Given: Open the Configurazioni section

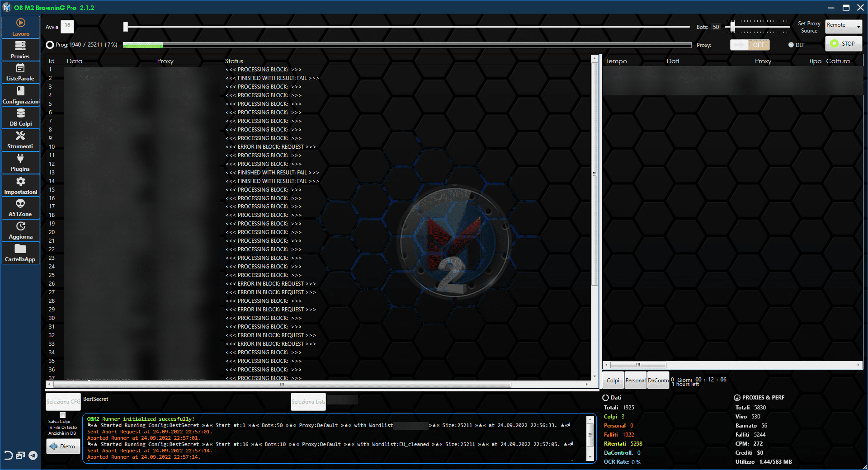Looking at the screenshot, I should 21,95.
